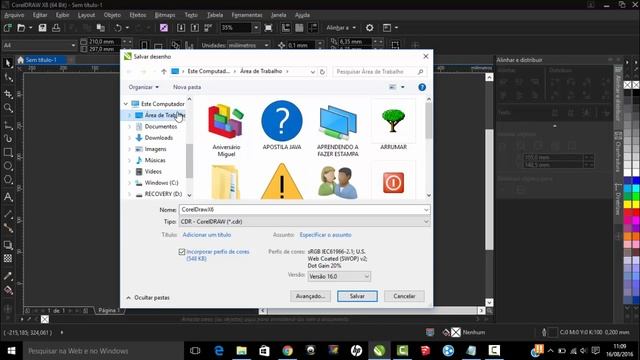
Task: Pick the yellow swatch in color palette
Action: click(628, 204)
